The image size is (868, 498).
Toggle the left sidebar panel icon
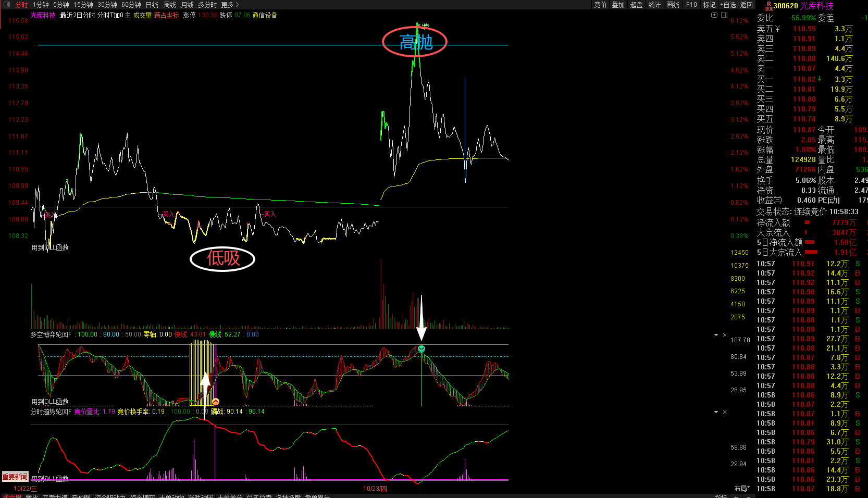tap(7, 5)
